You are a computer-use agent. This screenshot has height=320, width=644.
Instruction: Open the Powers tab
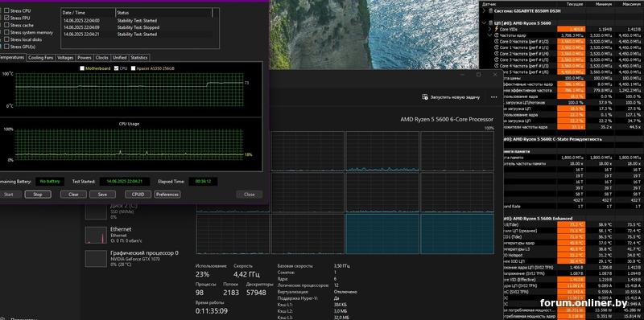85,58
